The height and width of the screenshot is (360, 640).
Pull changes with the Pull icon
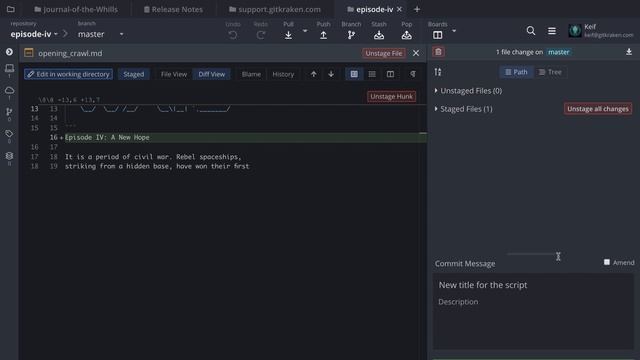tap(288, 35)
